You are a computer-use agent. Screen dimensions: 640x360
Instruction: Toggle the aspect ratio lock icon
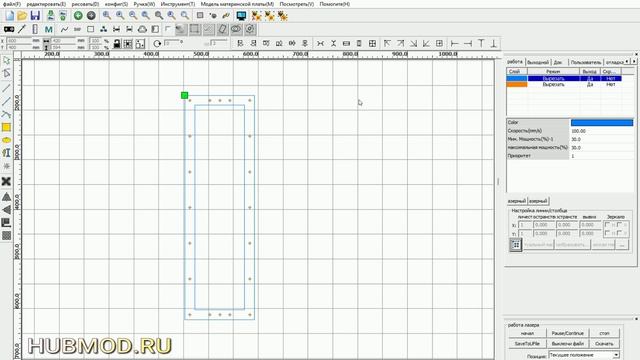coord(117,44)
